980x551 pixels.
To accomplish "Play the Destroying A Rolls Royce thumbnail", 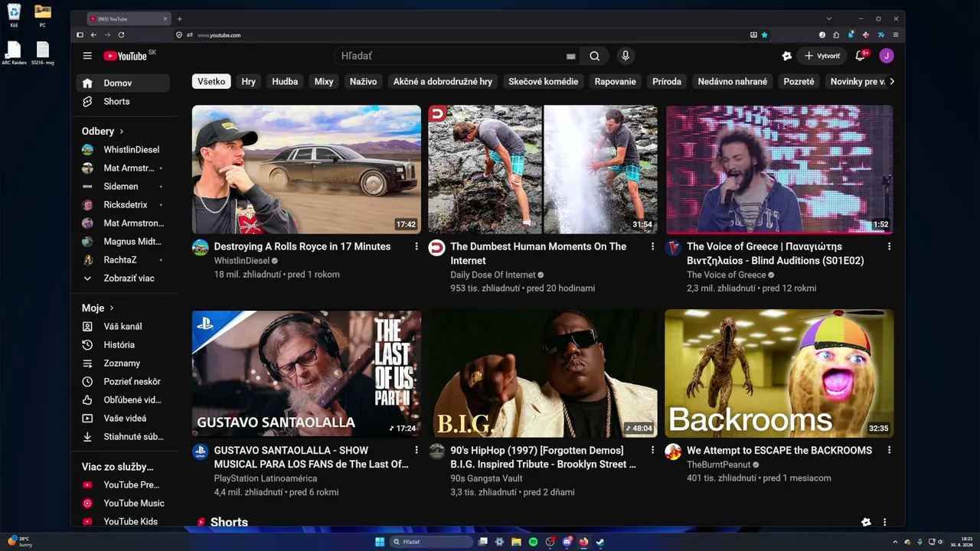I will 306,169.
